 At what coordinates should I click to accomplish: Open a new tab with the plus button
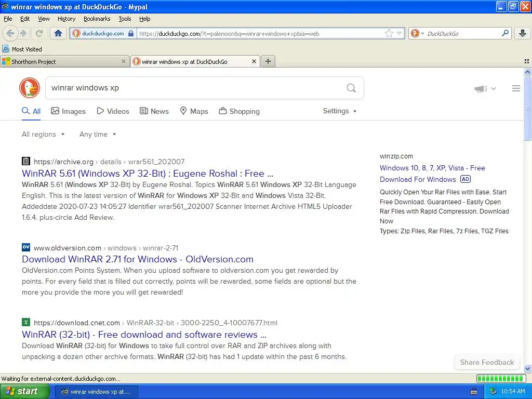pos(268,61)
